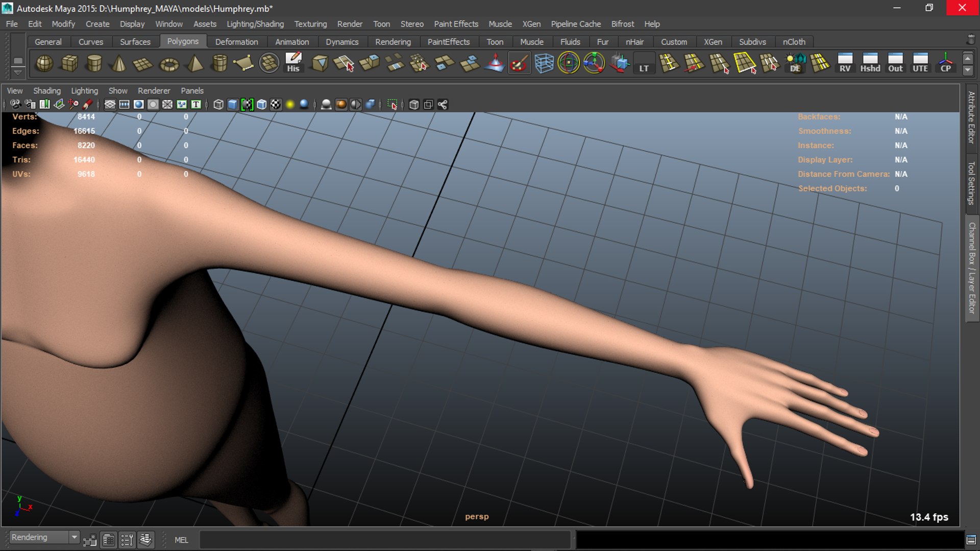The image size is (980, 551).
Task: Click the MEL command language toggle label
Action: coord(181,540)
